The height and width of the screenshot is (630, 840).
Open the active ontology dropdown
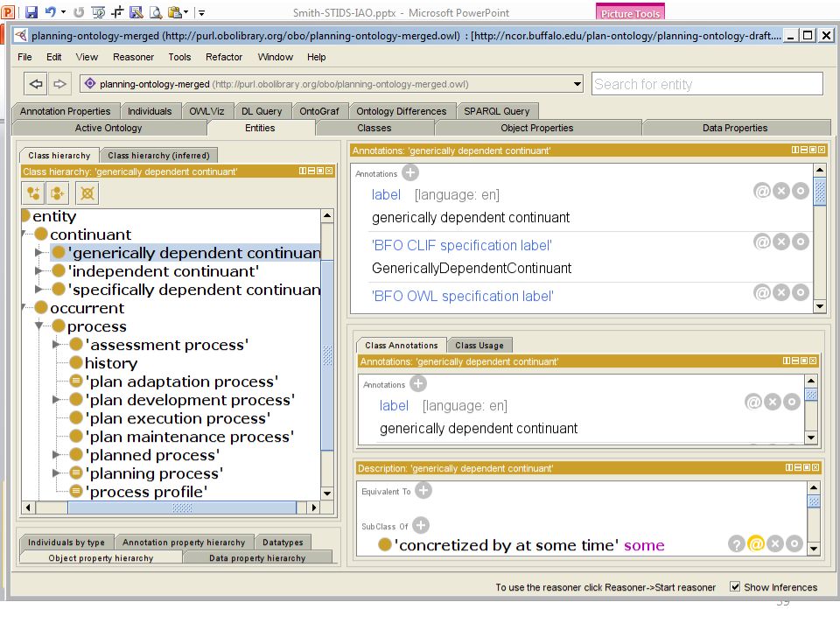coord(577,84)
